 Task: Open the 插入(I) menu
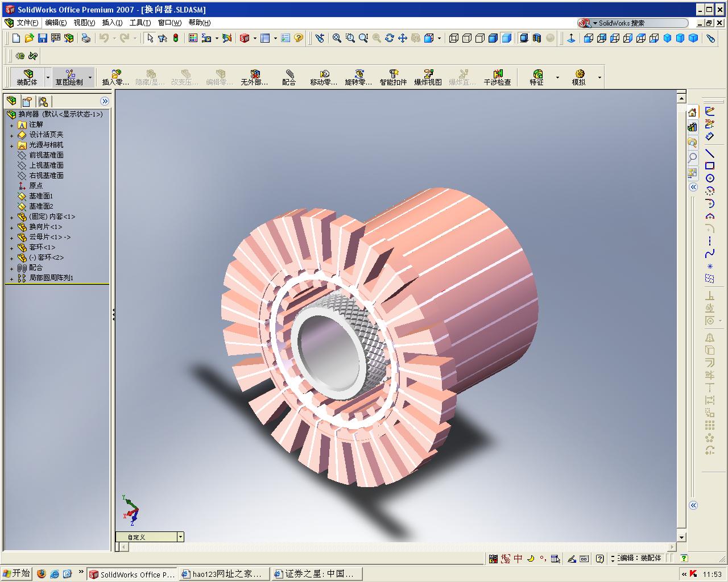(x=112, y=23)
